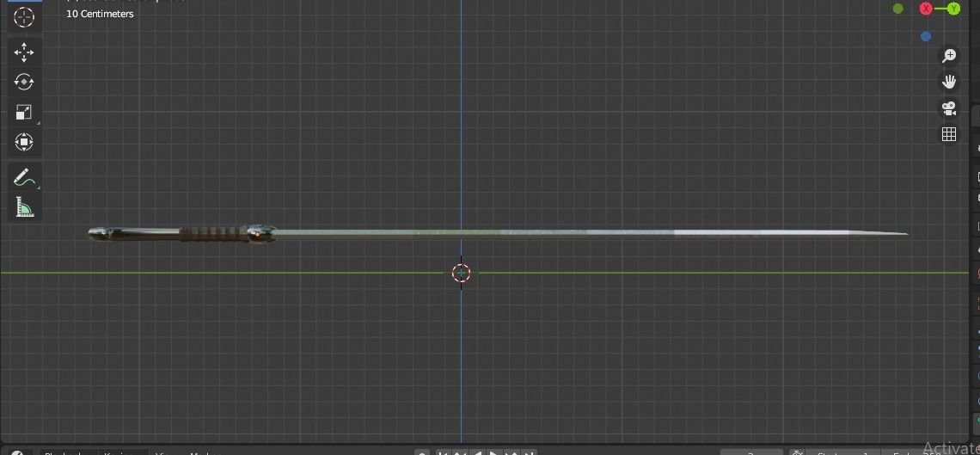Click the dark green negative axis dot
The height and width of the screenshot is (455, 980).
(898, 9)
